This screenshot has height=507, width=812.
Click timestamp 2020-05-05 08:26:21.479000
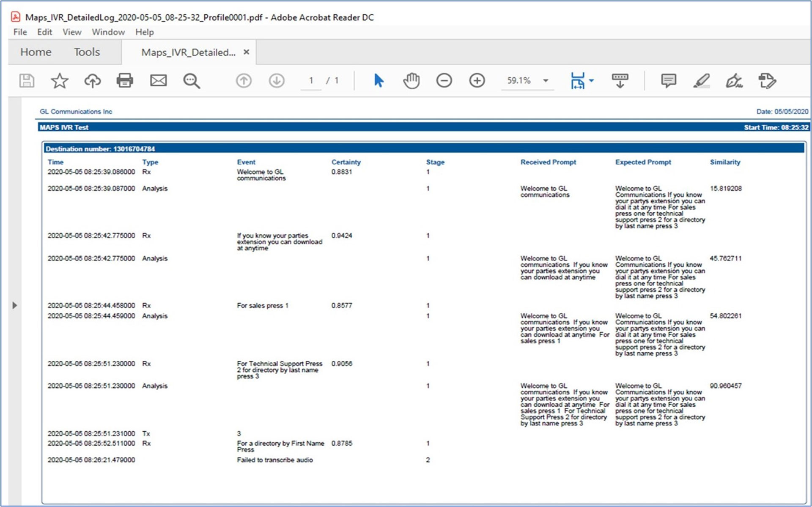(x=91, y=460)
